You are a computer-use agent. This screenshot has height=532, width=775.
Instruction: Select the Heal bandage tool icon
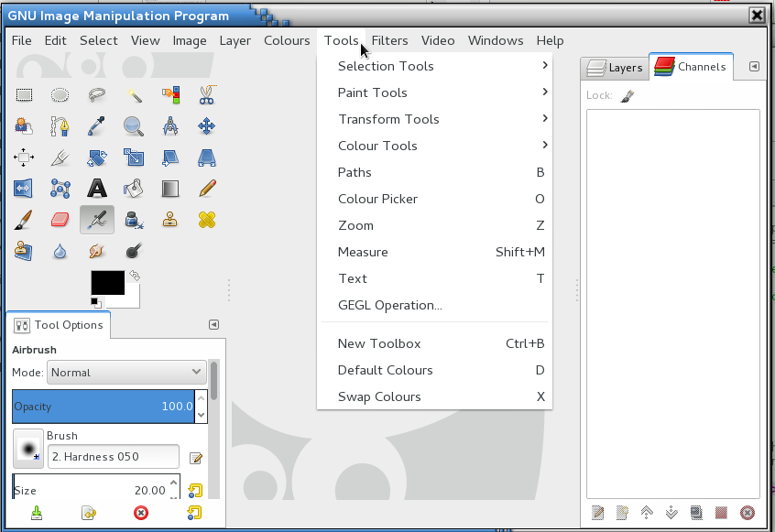click(x=207, y=220)
